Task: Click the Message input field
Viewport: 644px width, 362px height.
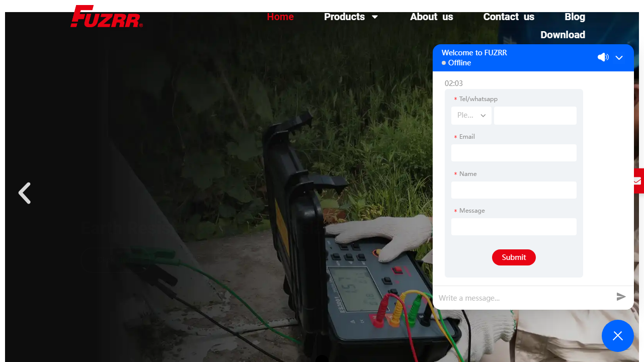Action: tap(514, 227)
